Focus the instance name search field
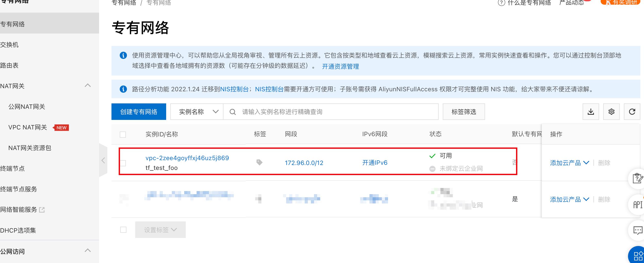 click(x=331, y=112)
